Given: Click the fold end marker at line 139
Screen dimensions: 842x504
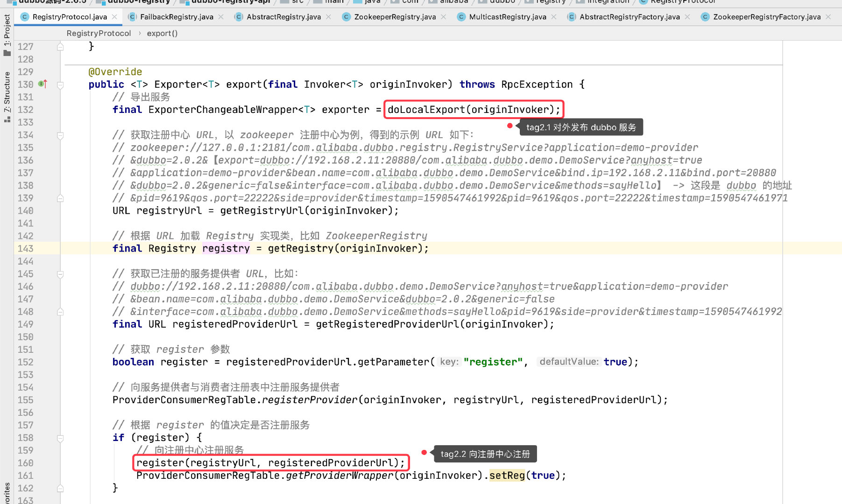Looking at the screenshot, I should (x=60, y=198).
